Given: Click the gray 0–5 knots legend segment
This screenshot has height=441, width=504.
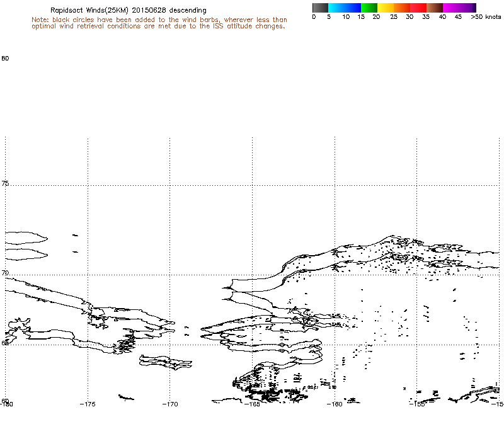Looking at the screenshot, I should (x=320, y=8).
